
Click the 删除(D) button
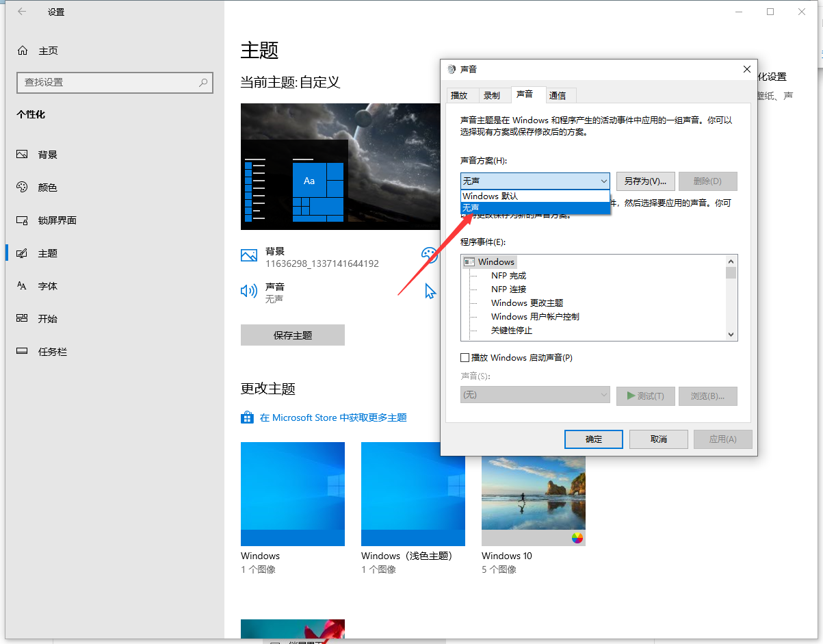[x=708, y=181]
